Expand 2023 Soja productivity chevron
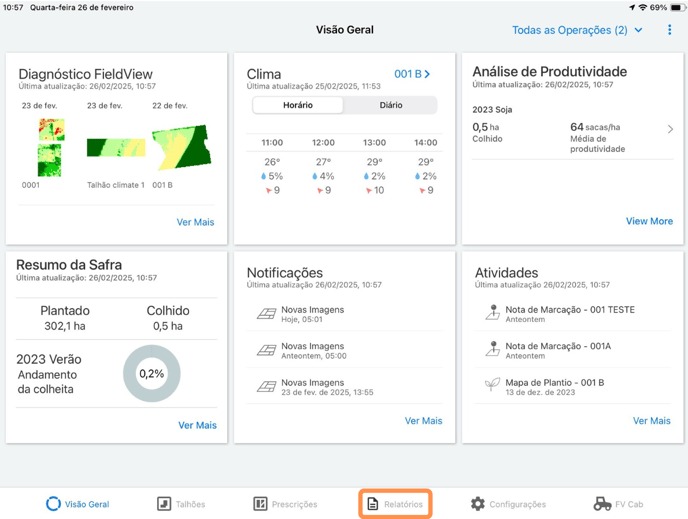688x519 pixels. click(x=670, y=129)
